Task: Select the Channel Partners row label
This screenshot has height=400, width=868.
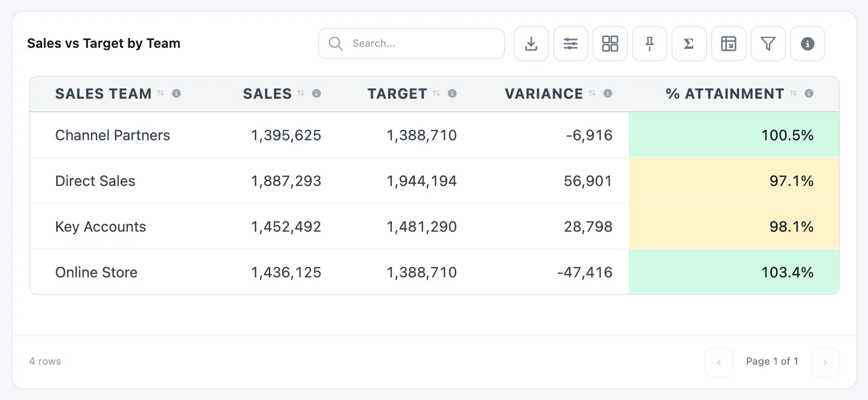Action: (113, 135)
